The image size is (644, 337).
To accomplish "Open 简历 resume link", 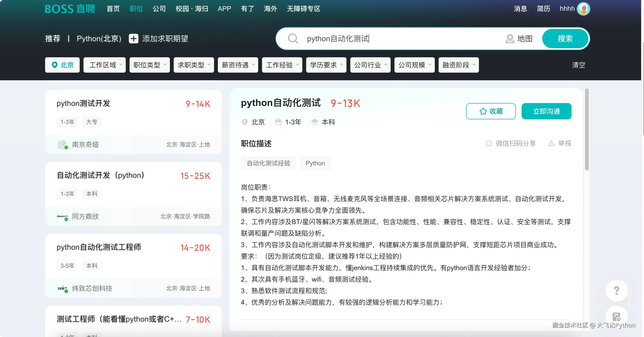I will click(543, 9).
